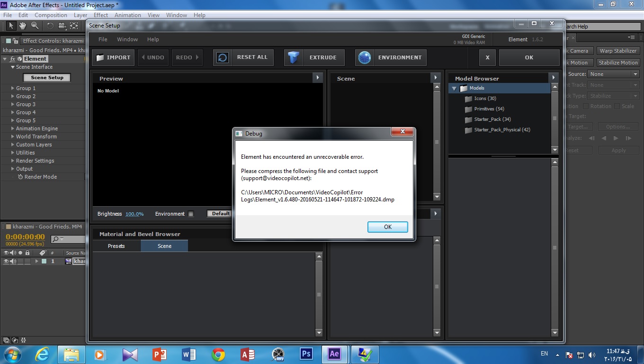Click the Reset All circular arrow icon
Viewport: 644px width, 364px height.
click(x=223, y=57)
